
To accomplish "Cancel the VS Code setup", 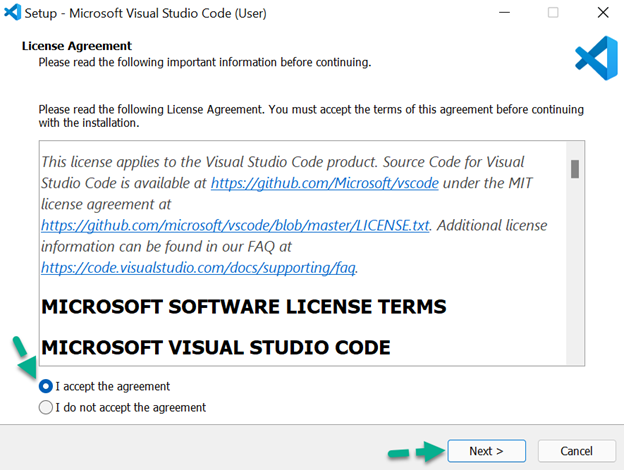I will [x=576, y=451].
